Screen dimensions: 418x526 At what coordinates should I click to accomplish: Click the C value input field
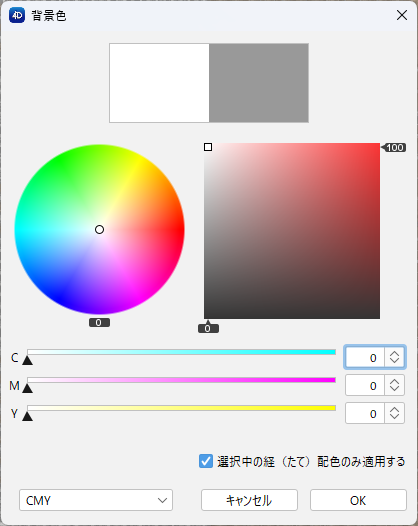tap(365, 358)
